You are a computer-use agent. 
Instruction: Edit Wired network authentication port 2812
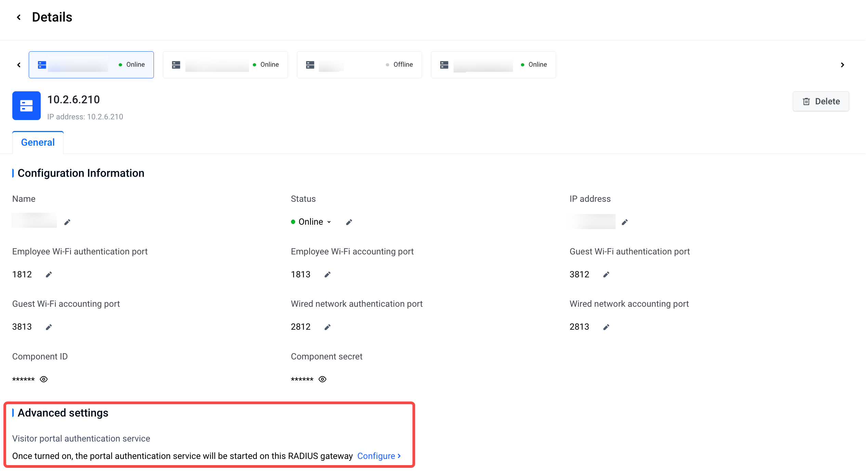(x=327, y=327)
